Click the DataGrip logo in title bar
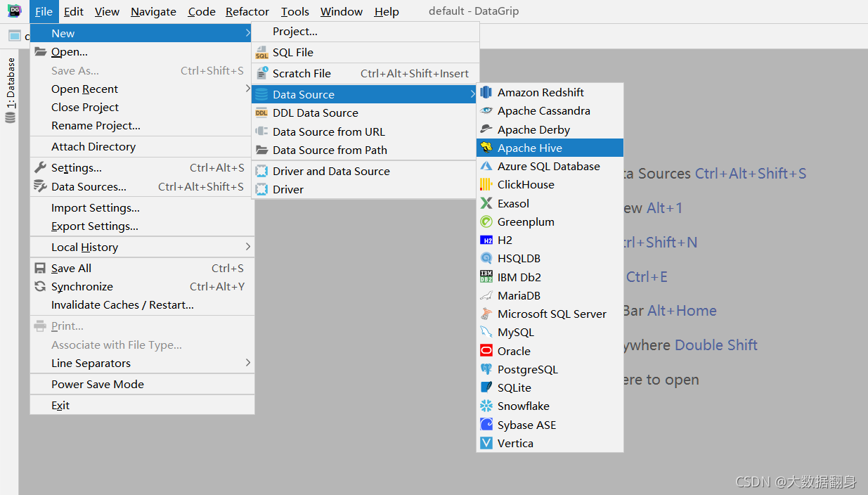This screenshot has height=495, width=868. (x=14, y=11)
